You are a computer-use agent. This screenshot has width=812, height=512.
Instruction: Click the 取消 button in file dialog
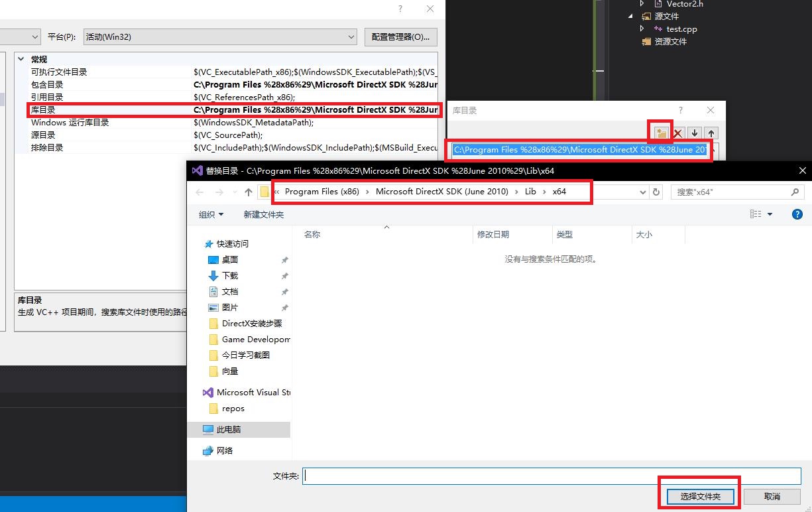(x=772, y=496)
